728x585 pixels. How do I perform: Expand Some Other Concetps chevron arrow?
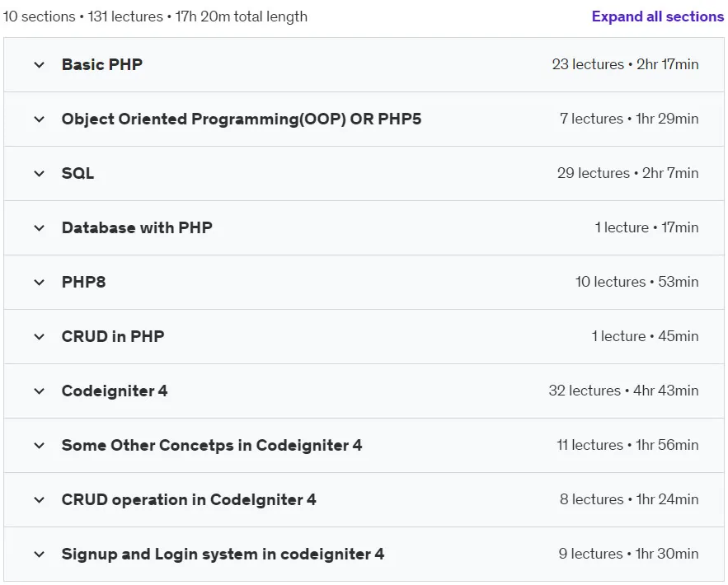[40, 446]
